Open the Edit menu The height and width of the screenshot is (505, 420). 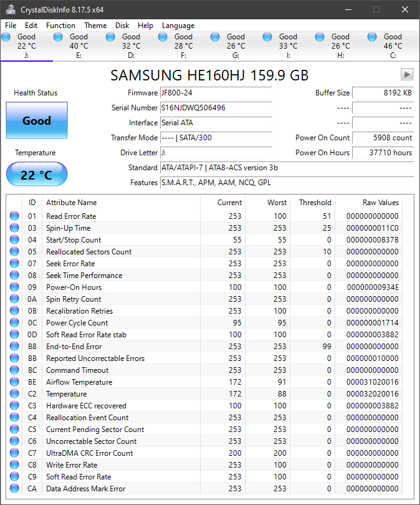click(x=31, y=26)
